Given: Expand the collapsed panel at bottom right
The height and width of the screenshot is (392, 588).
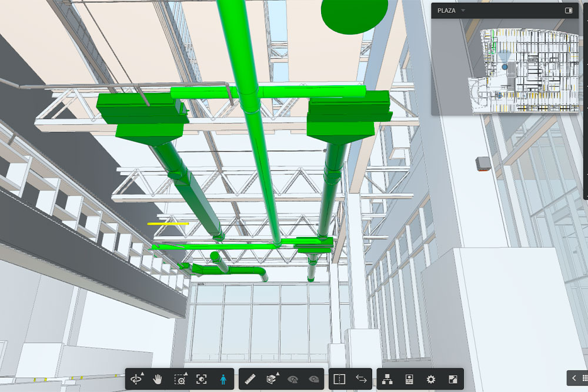Looking at the screenshot, I should pyautogui.click(x=577, y=378).
